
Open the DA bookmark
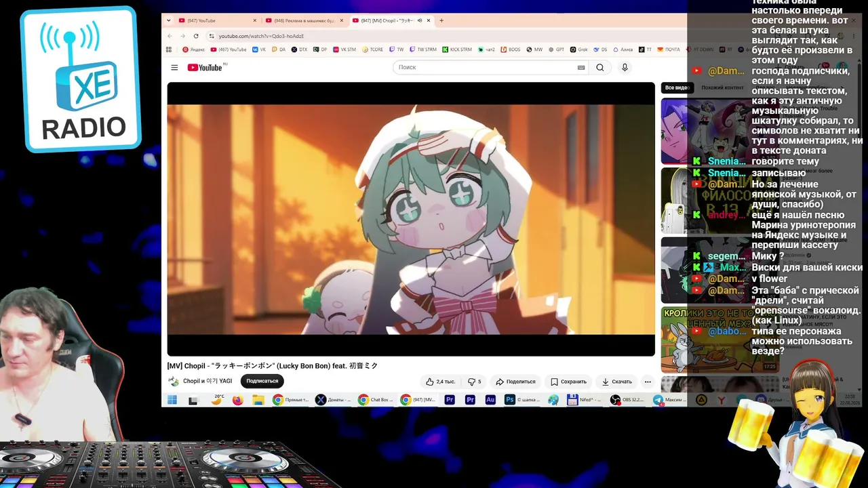279,49
